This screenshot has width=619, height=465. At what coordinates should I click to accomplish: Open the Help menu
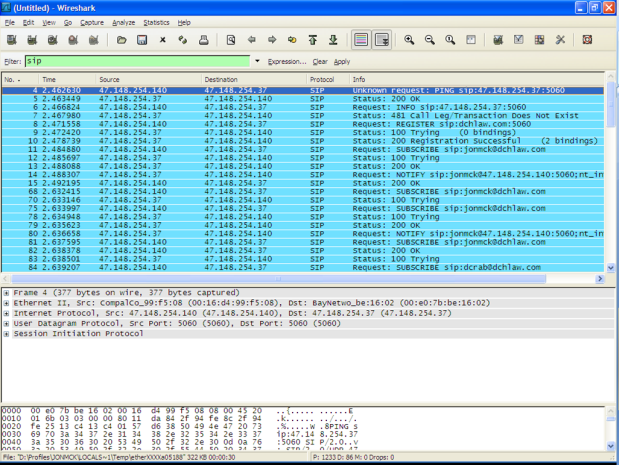tap(184, 22)
